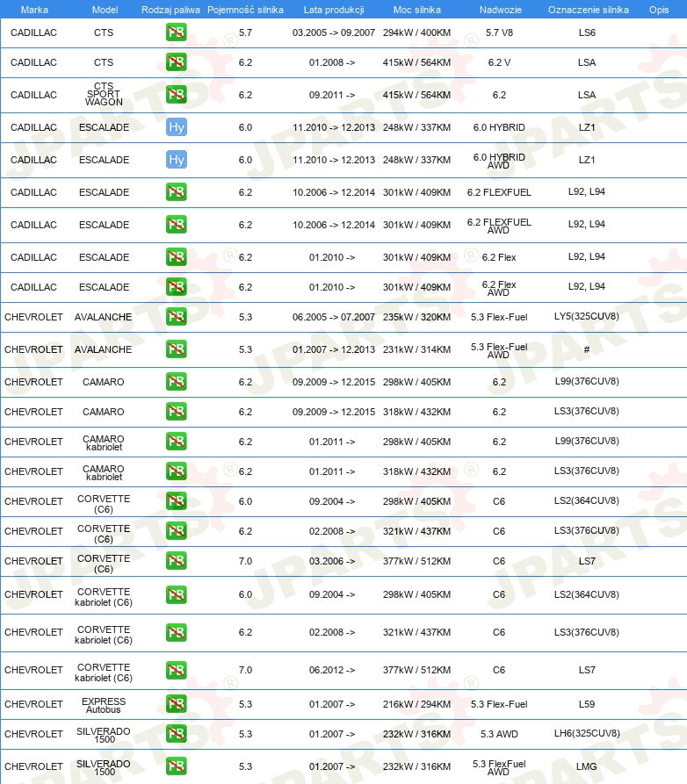Click fuel icon in the Escalade 6.2 Flex row
687x784 pixels.
[x=176, y=257]
